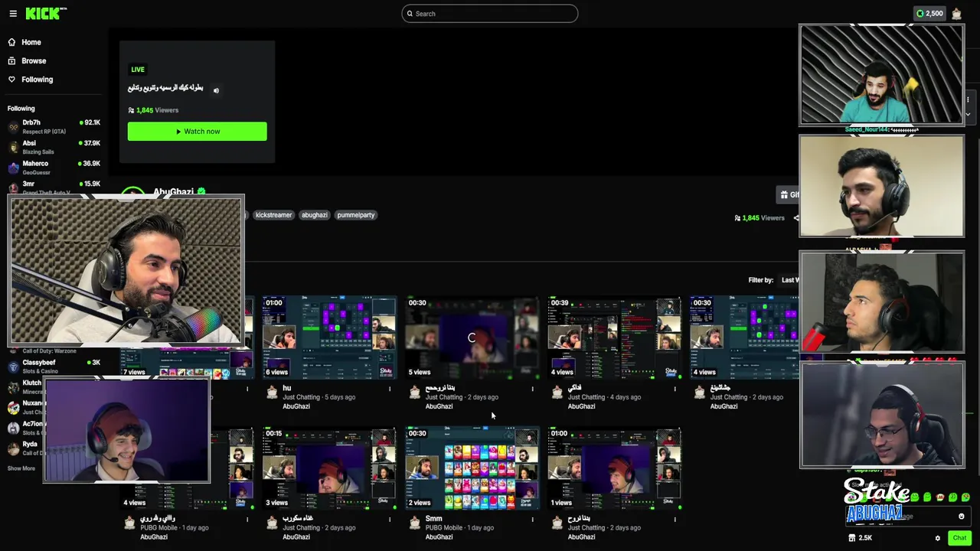Click channel avatar beside 'Smm' clip

414,523
